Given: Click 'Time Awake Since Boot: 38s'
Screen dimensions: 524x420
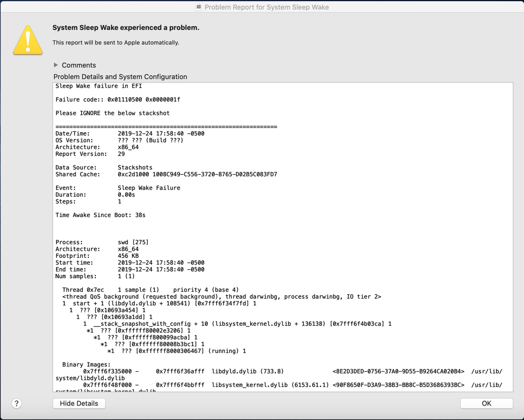Looking at the screenshot, I should pos(101,215).
